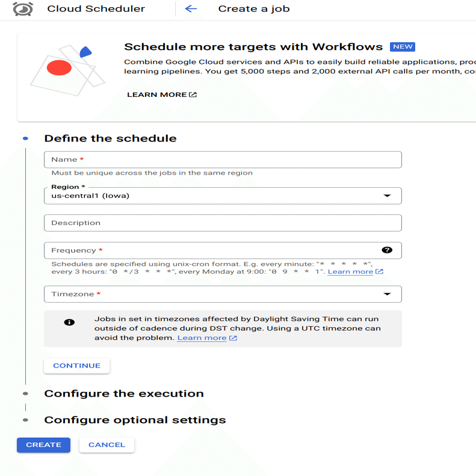Click the Configure the execution step bullet
The width and height of the screenshot is (476, 476).
(x=25, y=394)
